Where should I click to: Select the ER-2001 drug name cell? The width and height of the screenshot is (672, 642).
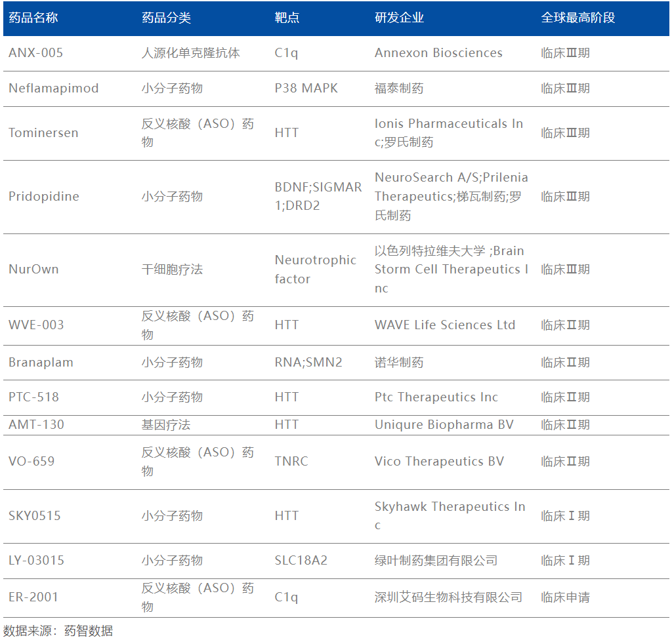33,597
